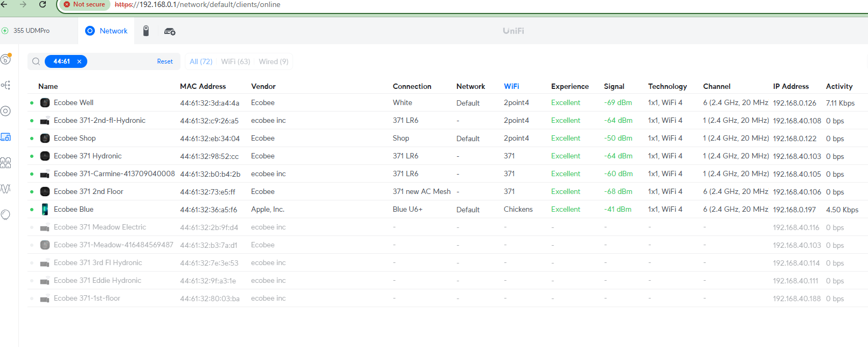
Task: Click the Ecobee Well device icon
Action: (45, 102)
